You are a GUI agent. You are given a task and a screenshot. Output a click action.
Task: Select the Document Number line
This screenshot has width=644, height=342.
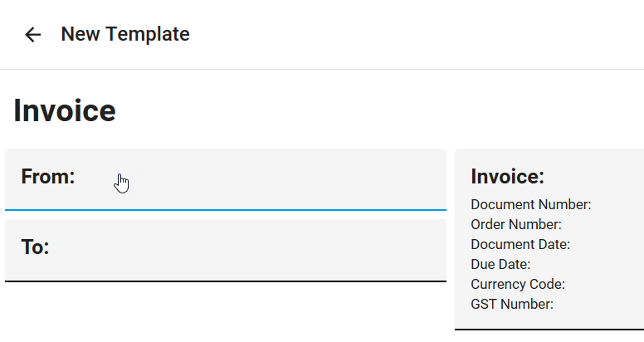(530, 204)
